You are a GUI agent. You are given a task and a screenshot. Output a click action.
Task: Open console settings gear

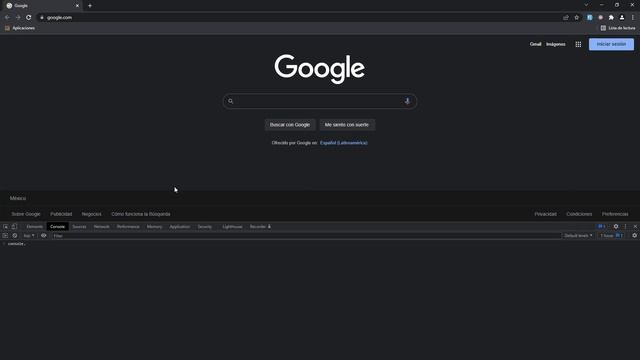click(634, 236)
